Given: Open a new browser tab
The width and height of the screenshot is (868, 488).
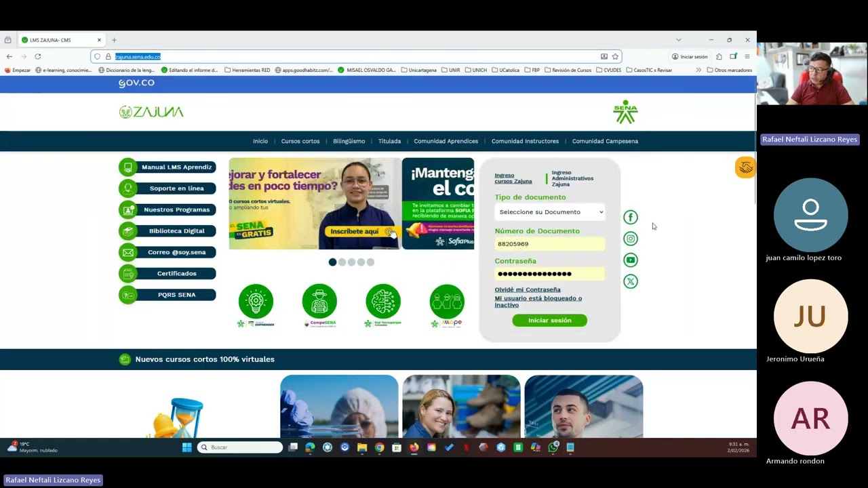Looking at the screenshot, I should coord(114,40).
